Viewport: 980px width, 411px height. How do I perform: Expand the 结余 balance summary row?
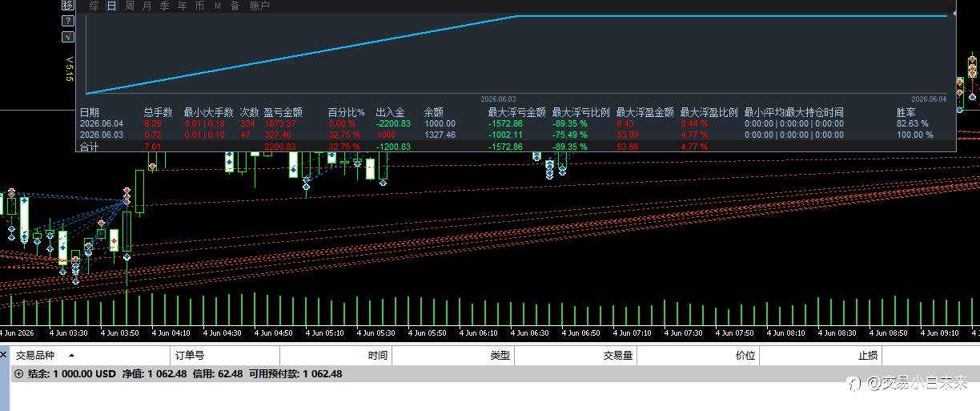19,374
